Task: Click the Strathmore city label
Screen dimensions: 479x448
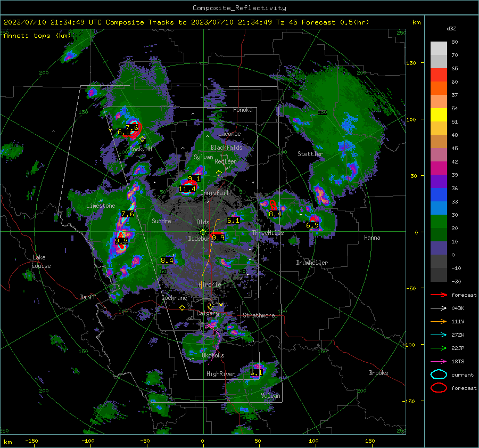Action: point(259,315)
